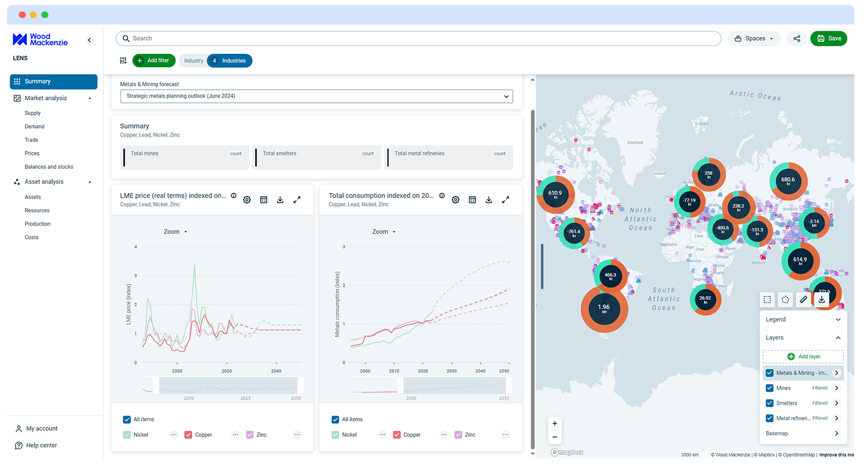
Task: Untick All items under LME price chart
Action: [x=127, y=419]
